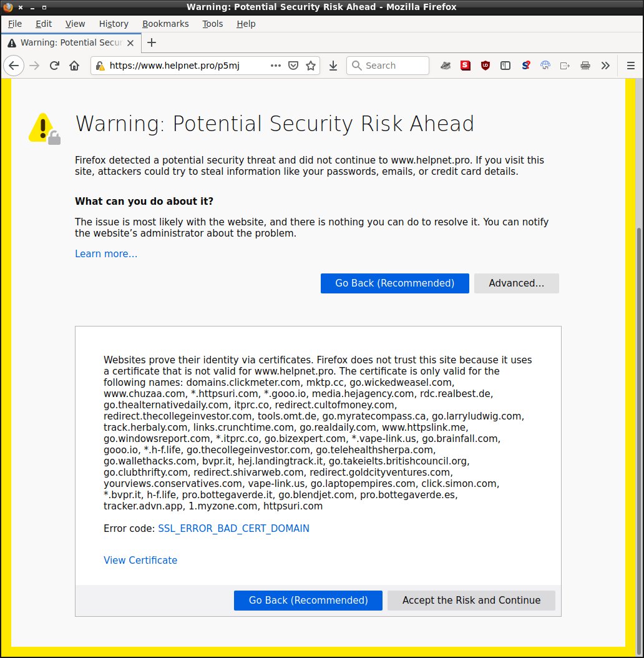The height and width of the screenshot is (658, 644).
Task: Open the History menu
Action: [114, 24]
